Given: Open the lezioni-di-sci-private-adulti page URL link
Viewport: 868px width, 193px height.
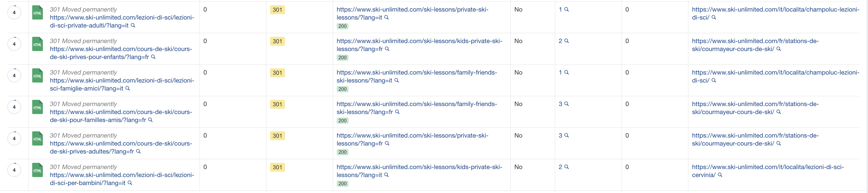Looking at the screenshot, I should [122, 21].
